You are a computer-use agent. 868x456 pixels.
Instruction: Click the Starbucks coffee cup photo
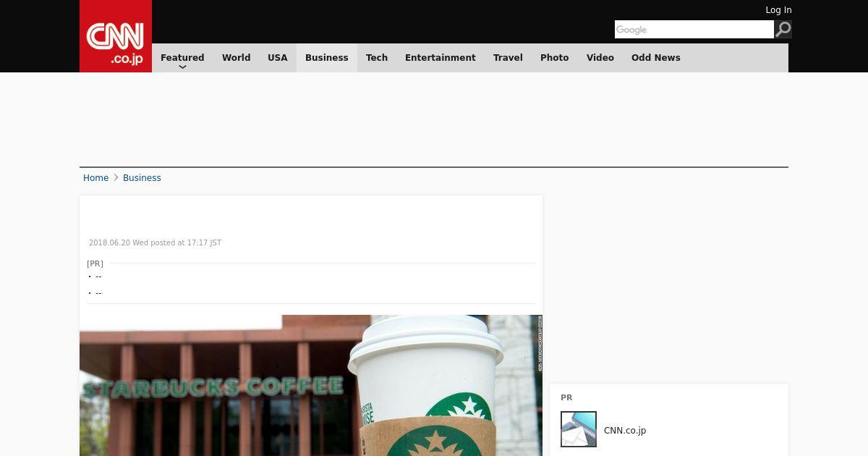(311, 385)
